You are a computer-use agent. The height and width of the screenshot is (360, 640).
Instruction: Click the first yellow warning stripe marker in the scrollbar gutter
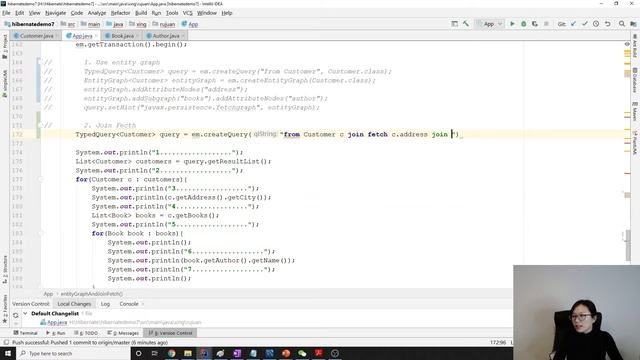pos(627,52)
